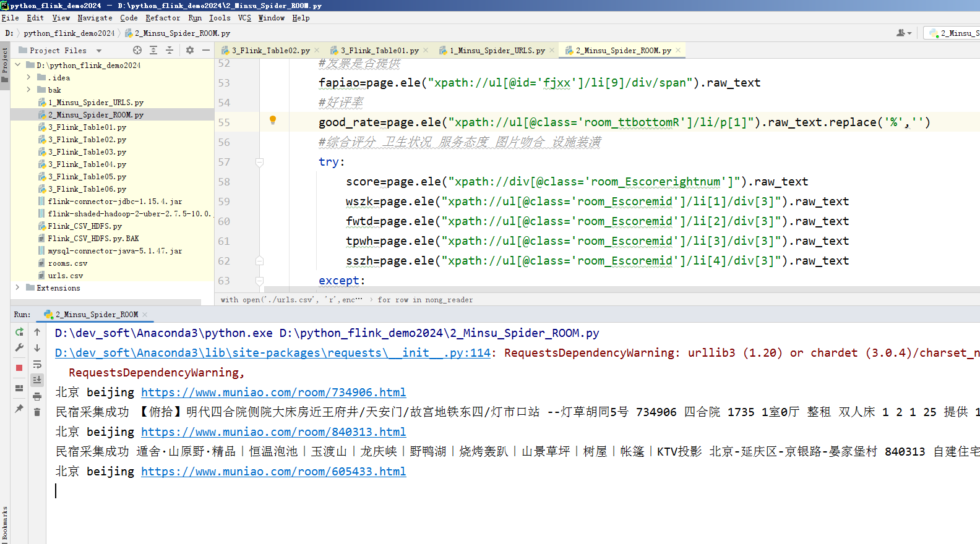
Task: Pin the Run tab
Action: tap(19, 409)
